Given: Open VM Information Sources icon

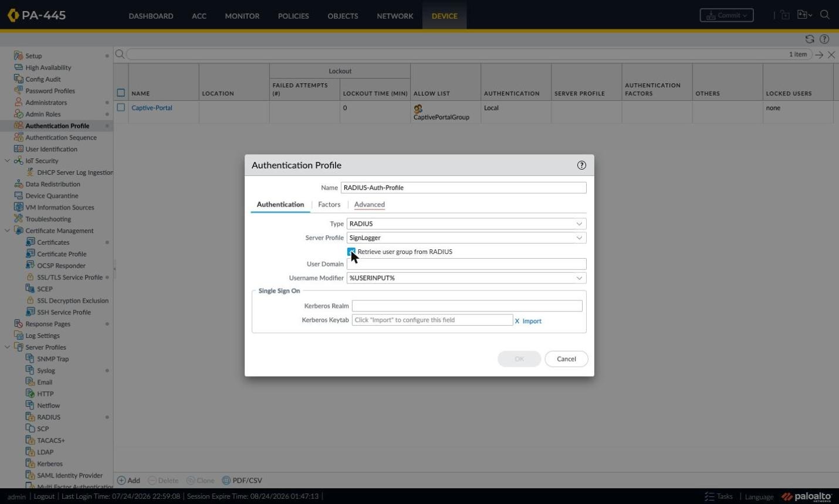Looking at the screenshot, I should pyautogui.click(x=18, y=207).
